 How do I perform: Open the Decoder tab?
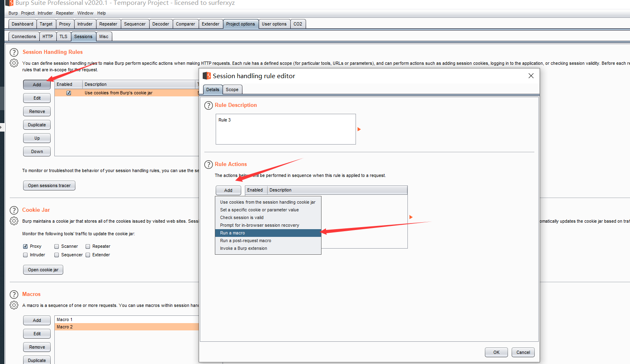pos(161,24)
